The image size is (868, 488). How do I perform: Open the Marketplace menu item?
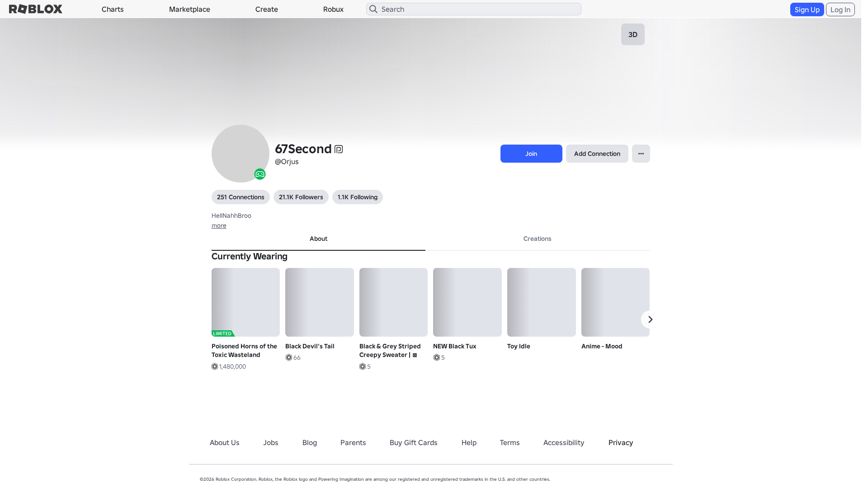189,9
